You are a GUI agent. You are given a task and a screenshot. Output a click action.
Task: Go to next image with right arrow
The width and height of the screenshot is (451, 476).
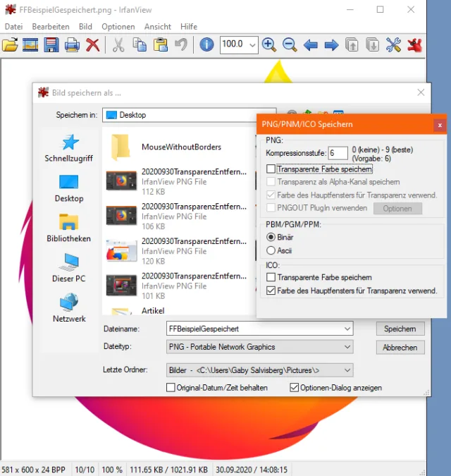point(331,45)
